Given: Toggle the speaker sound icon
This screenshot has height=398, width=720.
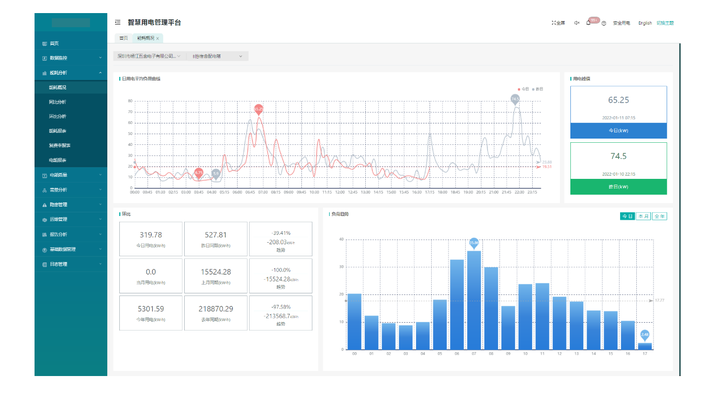Looking at the screenshot, I should coord(577,23).
